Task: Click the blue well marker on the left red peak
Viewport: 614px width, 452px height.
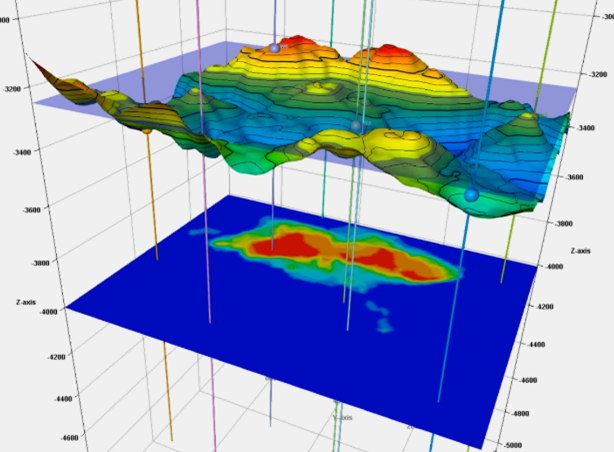Action: (273, 48)
